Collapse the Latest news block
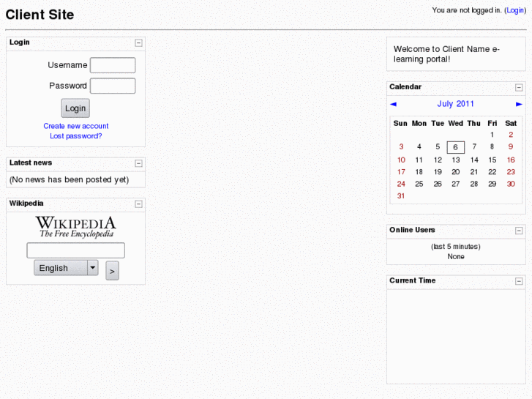This screenshot has height=399, width=532. point(138,164)
